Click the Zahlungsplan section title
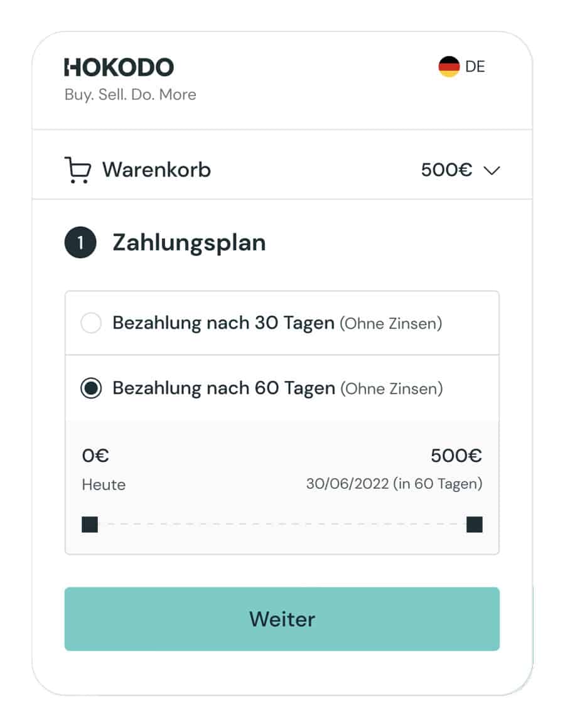Viewport: 565px width, 728px height. click(x=189, y=243)
